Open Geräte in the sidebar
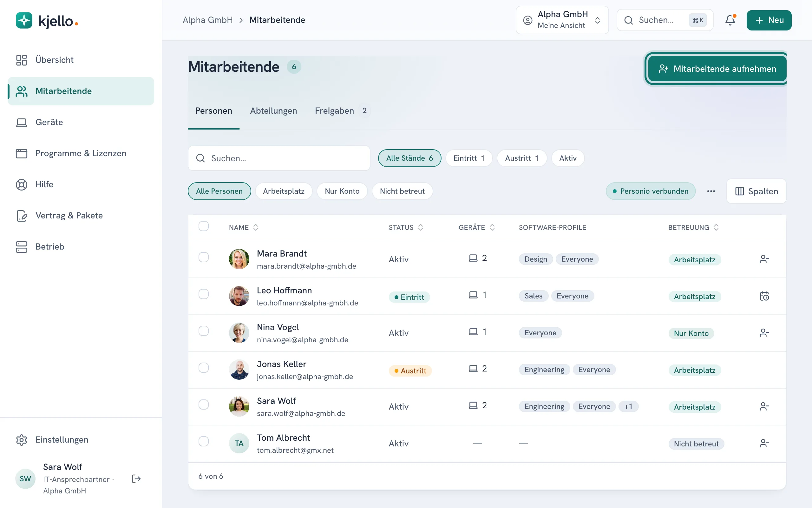Screen dimensions: 812x508 81,122
